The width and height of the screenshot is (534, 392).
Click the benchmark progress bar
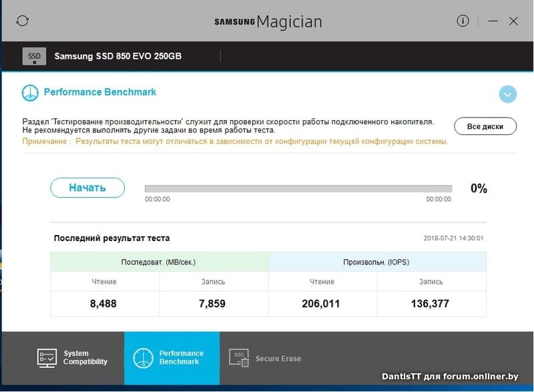(298, 188)
